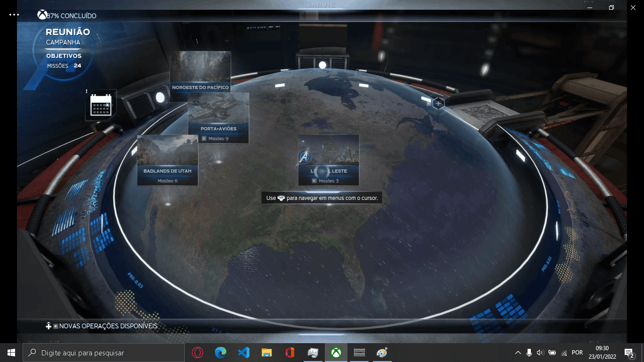Open Microsoft Edge from the taskbar
Screen dimensions: 644x362
221,353
